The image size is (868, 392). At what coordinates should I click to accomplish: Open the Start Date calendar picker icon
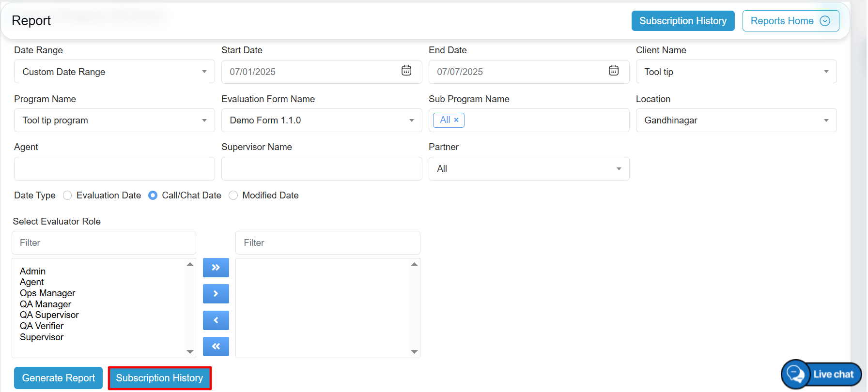coord(406,71)
